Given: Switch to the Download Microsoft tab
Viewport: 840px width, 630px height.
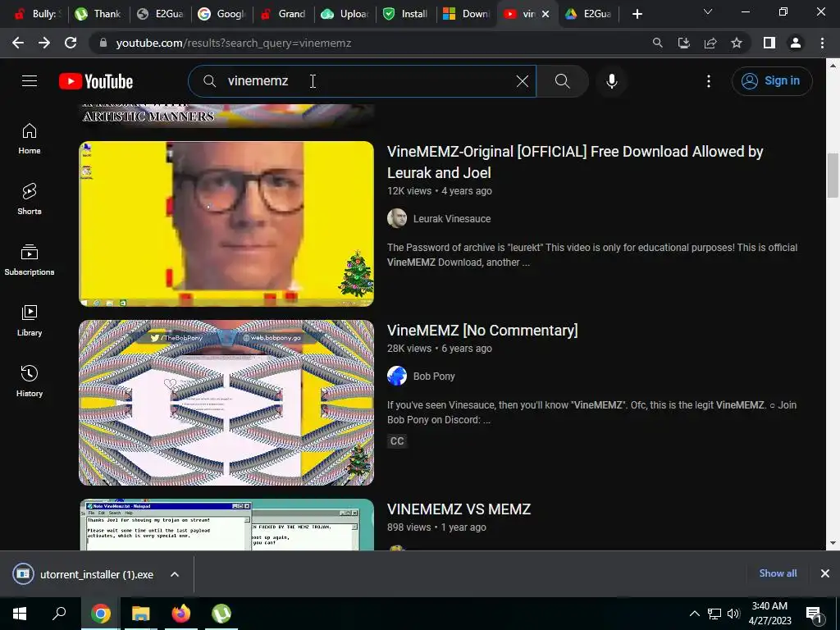Looking at the screenshot, I should pyautogui.click(x=467, y=14).
